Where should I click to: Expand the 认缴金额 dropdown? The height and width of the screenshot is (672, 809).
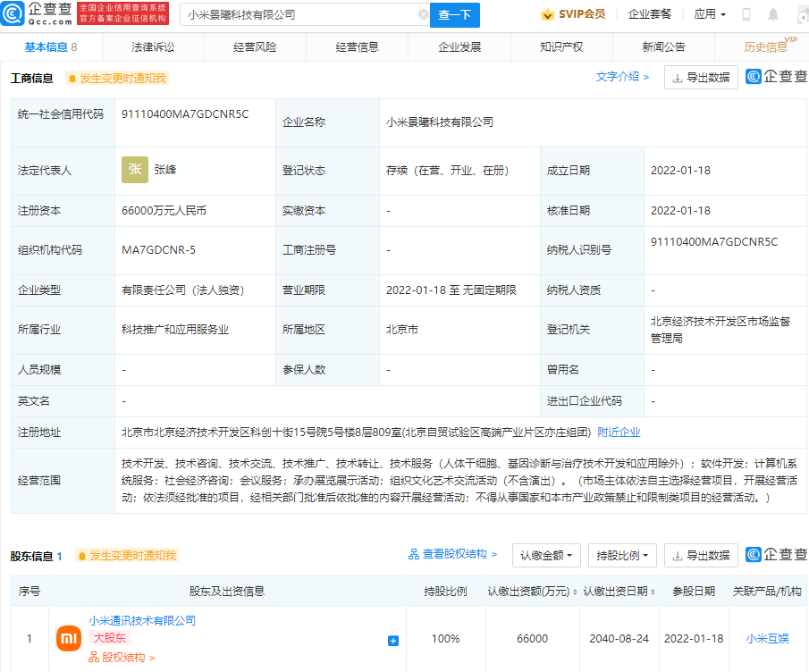(x=546, y=555)
